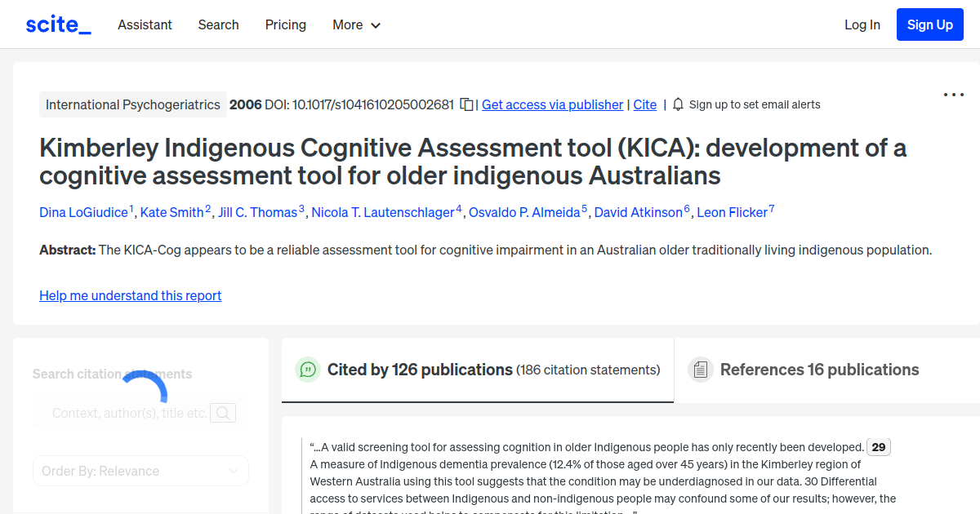Click the search magnifier in citation search box
Viewport: 980px width, 514px height.
point(222,413)
